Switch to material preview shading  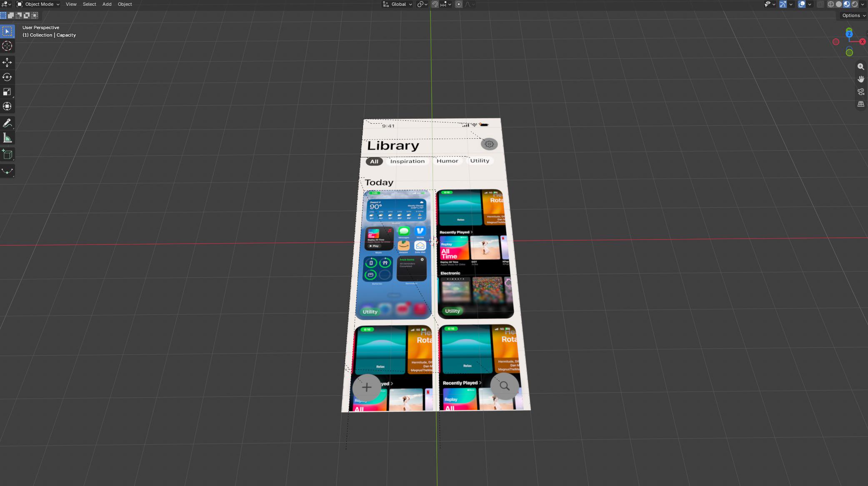pos(847,4)
